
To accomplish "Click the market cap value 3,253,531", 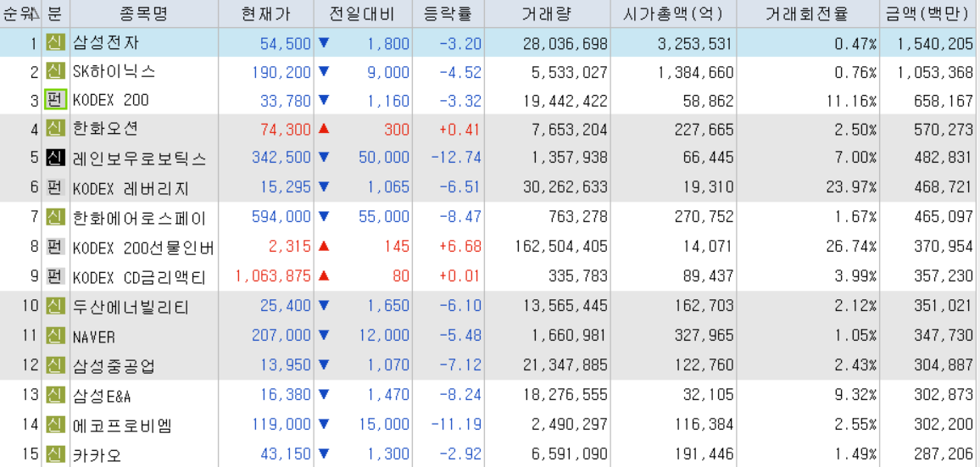I will pos(693,43).
